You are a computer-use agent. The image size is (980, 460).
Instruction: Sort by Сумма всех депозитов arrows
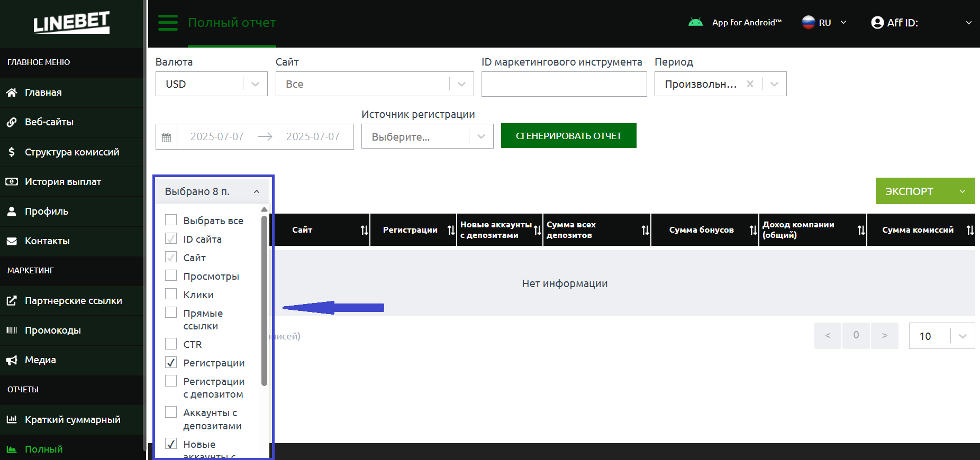coord(645,230)
